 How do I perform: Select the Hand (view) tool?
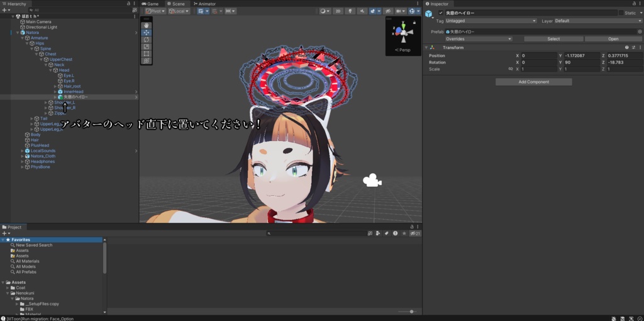(146, 25)
